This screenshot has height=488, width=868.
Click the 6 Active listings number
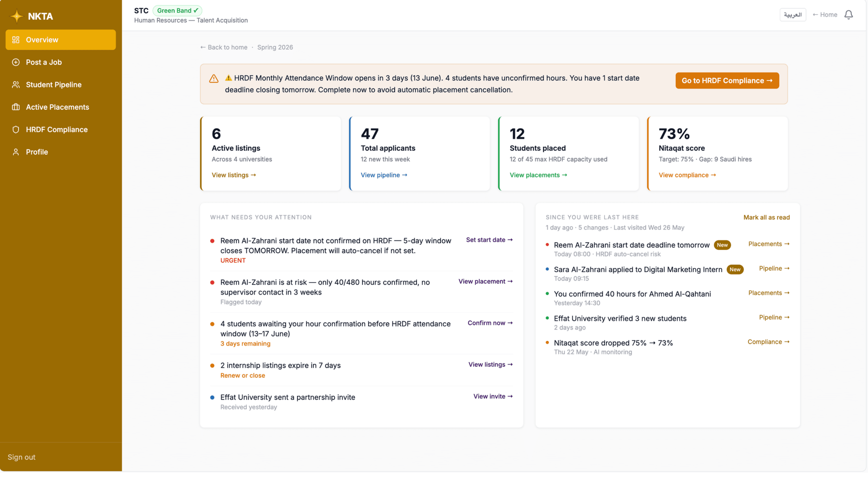pos(216,134)
